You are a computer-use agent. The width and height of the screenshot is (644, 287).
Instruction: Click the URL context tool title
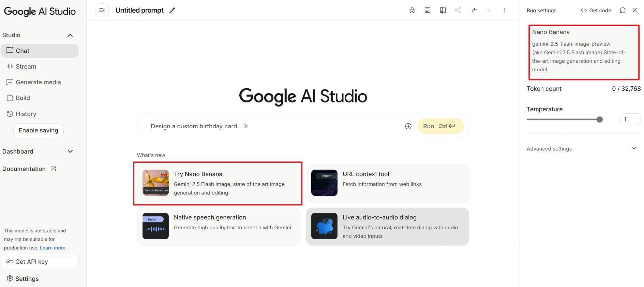tap(366, 174)
